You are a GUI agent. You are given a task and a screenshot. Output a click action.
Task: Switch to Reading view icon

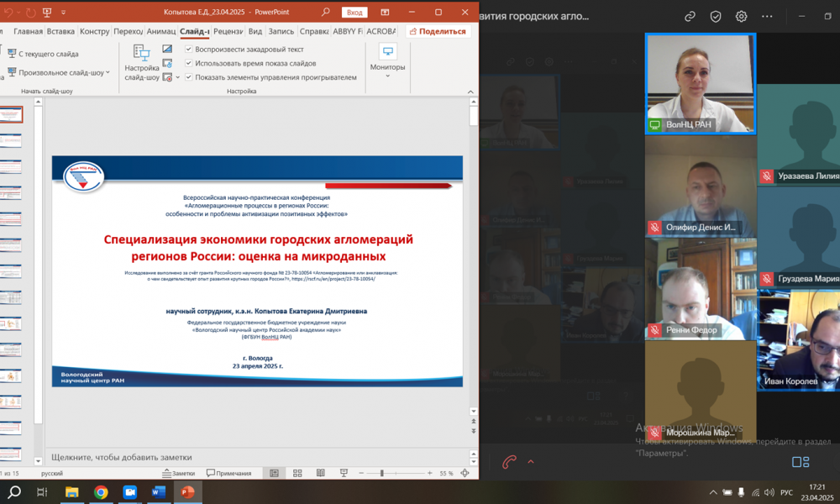(320, 473)
